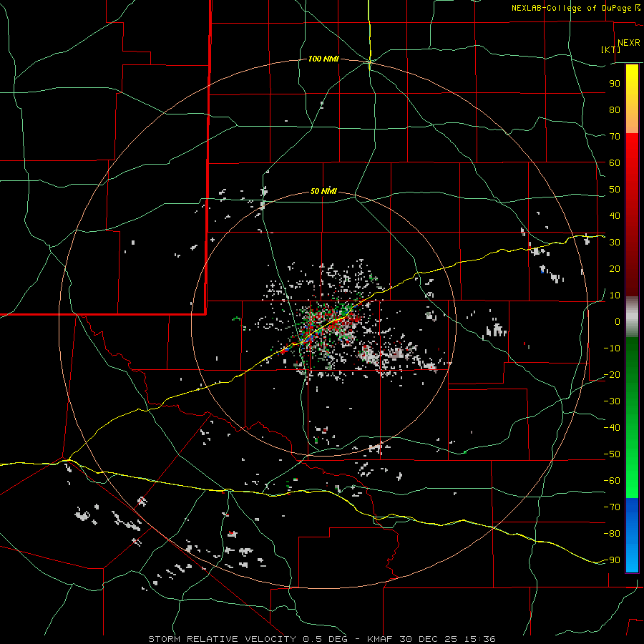The width and height of the screenshot is (644, 644).
Task: Click the 100 NMI range ring label
Action: [x=323, y=59]
